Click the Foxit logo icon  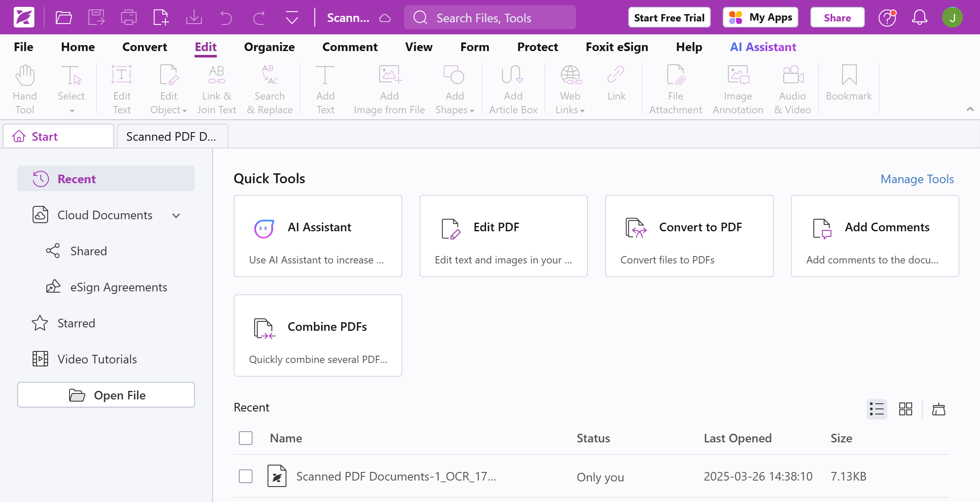(24, 18)
